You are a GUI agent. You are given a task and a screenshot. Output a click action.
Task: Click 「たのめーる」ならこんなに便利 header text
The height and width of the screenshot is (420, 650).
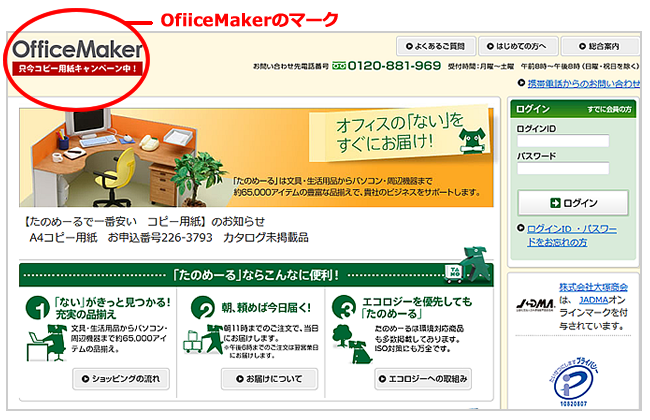pos(255,275)
